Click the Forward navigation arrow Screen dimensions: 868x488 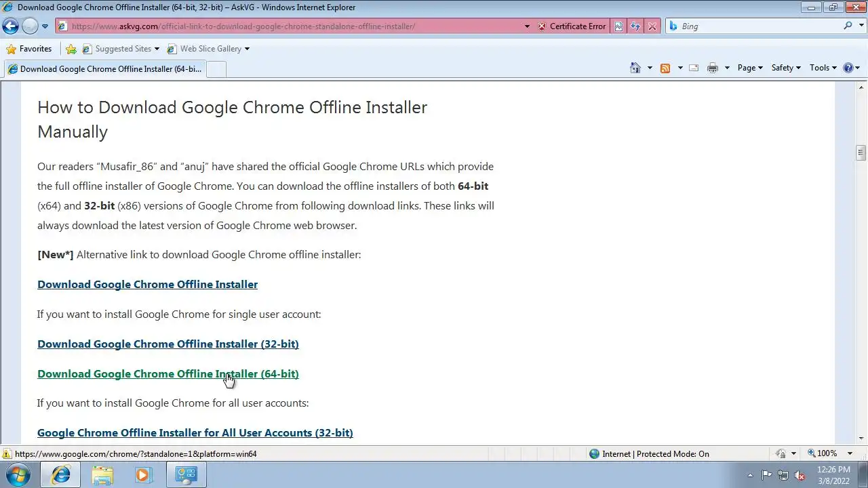coord(30,26)
